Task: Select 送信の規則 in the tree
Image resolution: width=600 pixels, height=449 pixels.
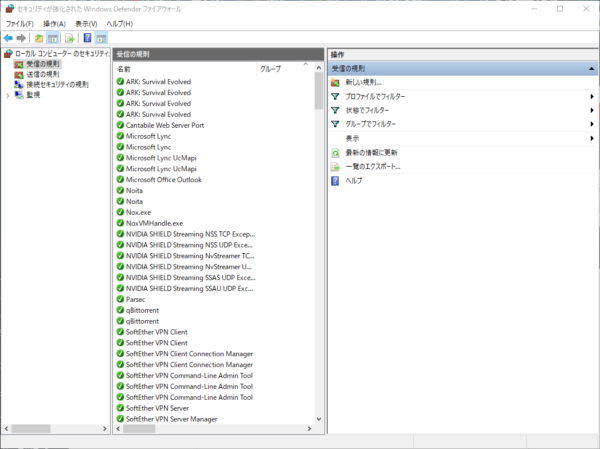Action: click(x=43, y=74)
